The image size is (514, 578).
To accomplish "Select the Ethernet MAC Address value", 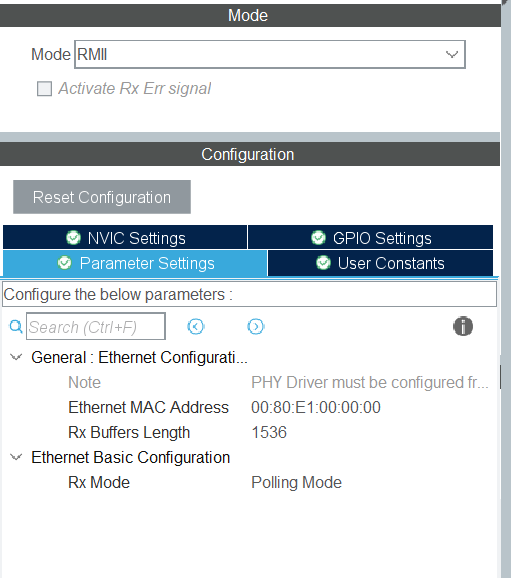I will point(316,408).
